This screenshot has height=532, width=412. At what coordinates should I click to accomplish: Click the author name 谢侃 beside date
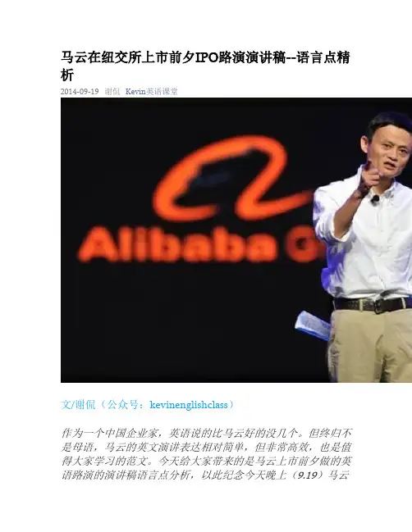click(112, 91)
